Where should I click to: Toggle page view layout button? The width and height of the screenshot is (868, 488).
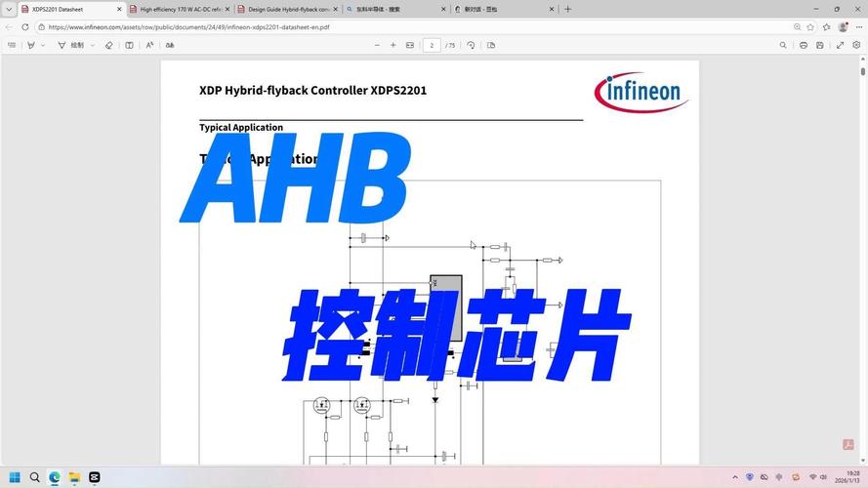[129, 45]
